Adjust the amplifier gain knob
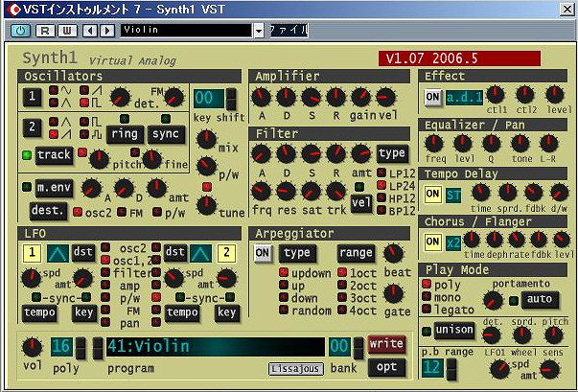The width and height of the screenshot is (578, 392). coord(361,97)
